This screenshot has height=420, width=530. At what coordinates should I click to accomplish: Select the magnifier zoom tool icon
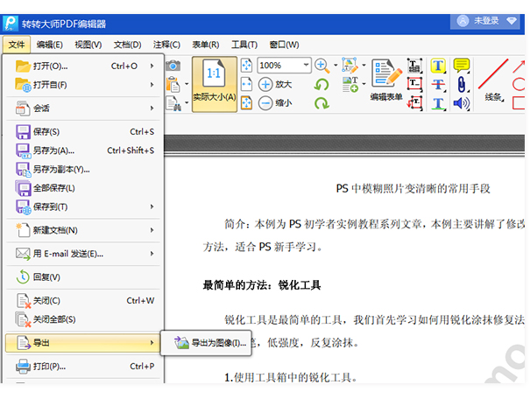pyautogui.click(x=322, y=66)
